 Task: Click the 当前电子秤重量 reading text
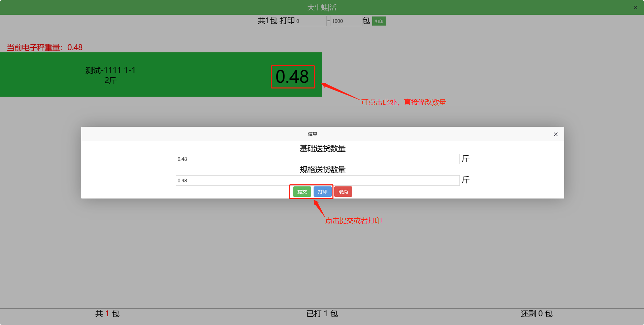coord(44,47)
